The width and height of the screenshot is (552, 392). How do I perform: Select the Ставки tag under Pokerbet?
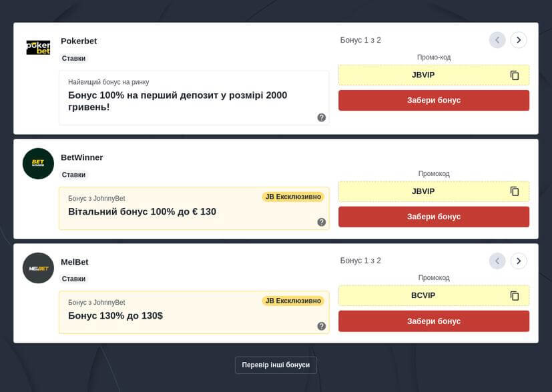pyautogui.click(x=74, y=59)
